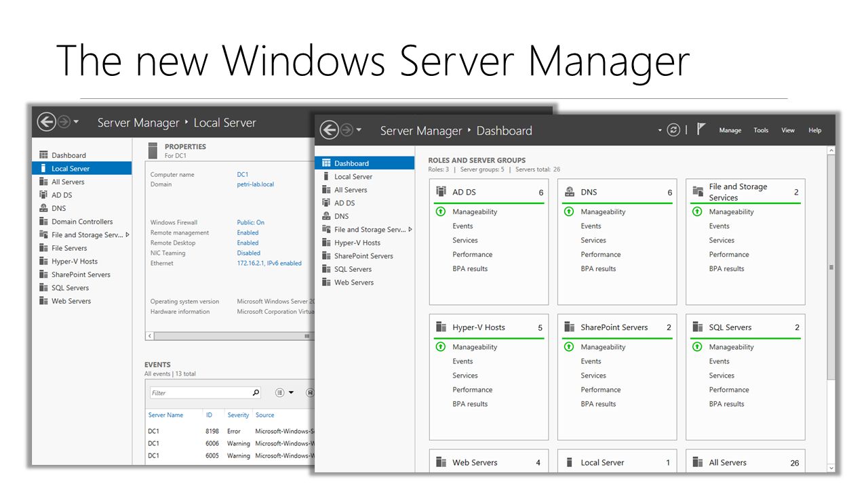
Task: Click the Dashboard vertical scrollbar
Action: pos(831,267)
